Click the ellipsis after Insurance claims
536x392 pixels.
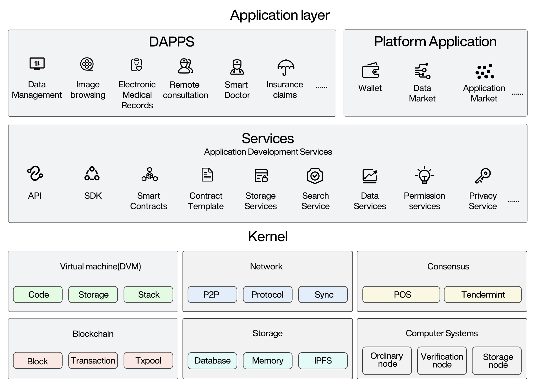coord(321,87)
